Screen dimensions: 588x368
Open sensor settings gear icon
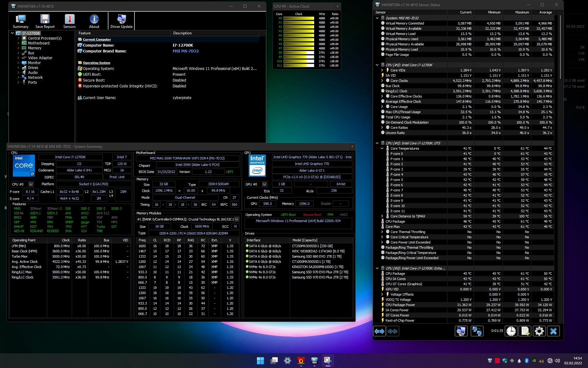(539, 331)
